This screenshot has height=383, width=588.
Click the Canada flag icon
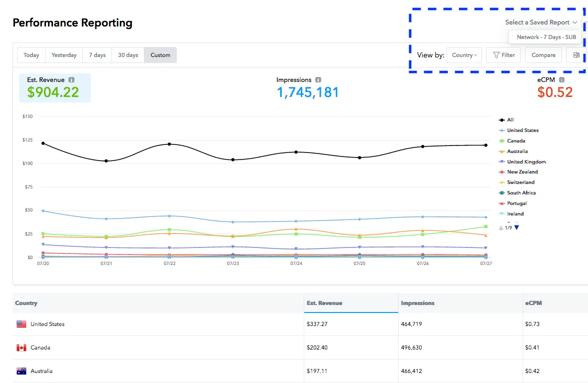pos(21,347)
